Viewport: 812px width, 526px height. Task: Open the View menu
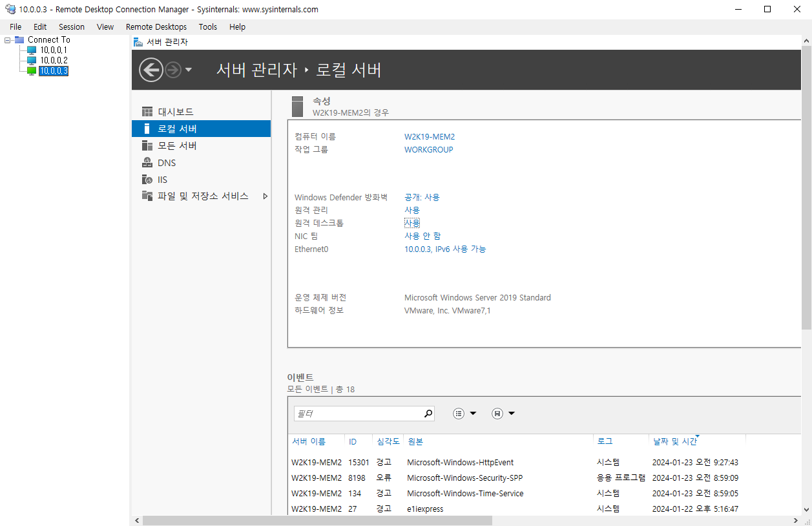pos(105,26)
